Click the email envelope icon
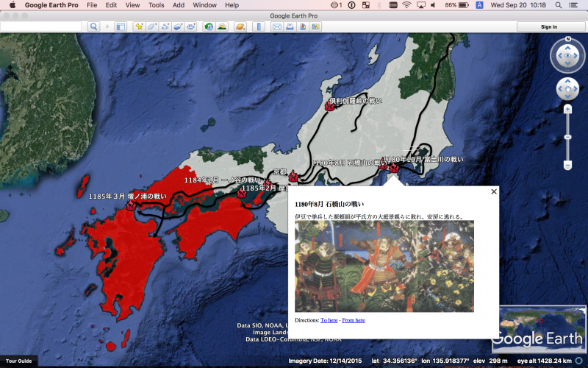588x368 pixels. tap(277, 27)
